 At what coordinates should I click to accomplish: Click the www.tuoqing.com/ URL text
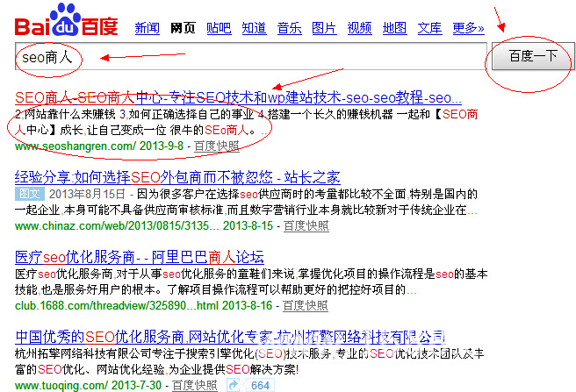pyautogui.click(x=61, y=385)
